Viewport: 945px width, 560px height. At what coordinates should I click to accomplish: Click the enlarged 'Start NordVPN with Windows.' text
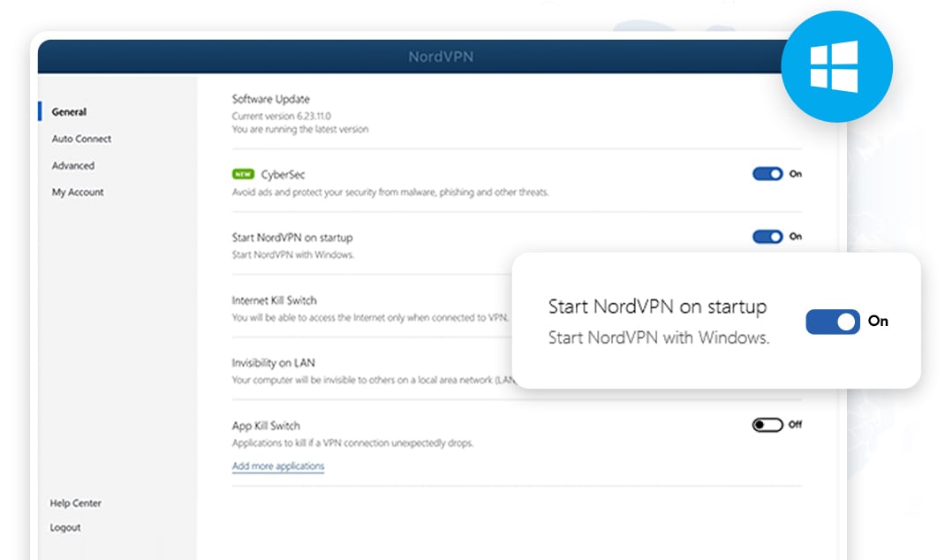click(x=659, y=337)
